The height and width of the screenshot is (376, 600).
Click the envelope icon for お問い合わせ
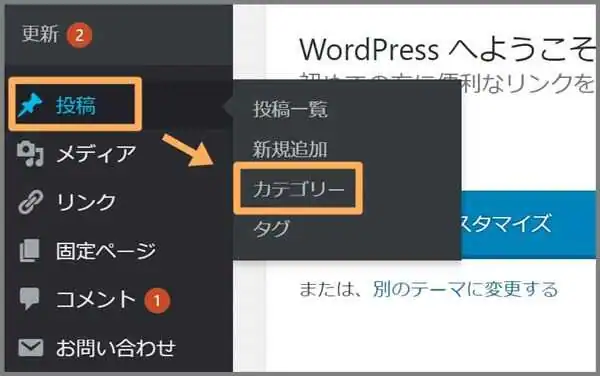tap(31, 347)
